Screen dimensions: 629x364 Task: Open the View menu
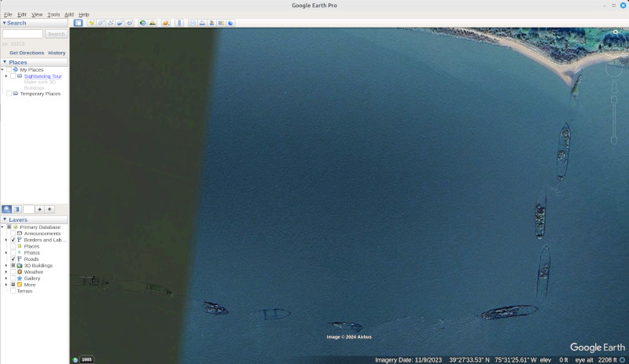37,14
